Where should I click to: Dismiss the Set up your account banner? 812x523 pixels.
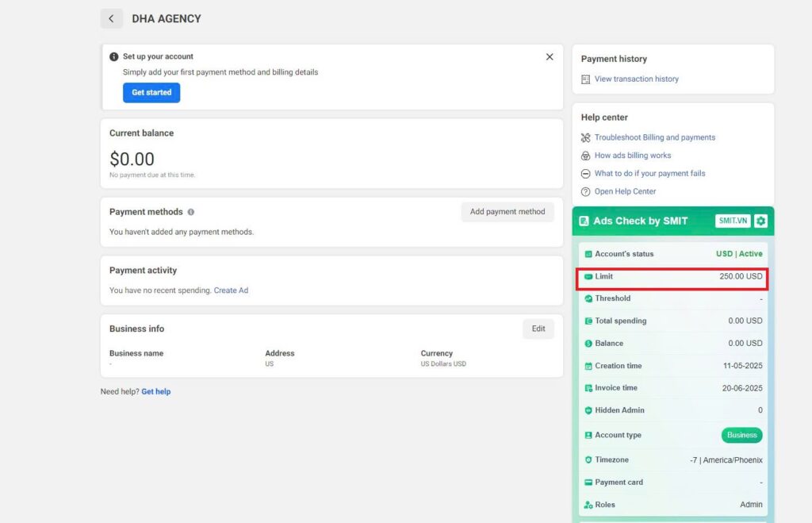pos(550,56)
